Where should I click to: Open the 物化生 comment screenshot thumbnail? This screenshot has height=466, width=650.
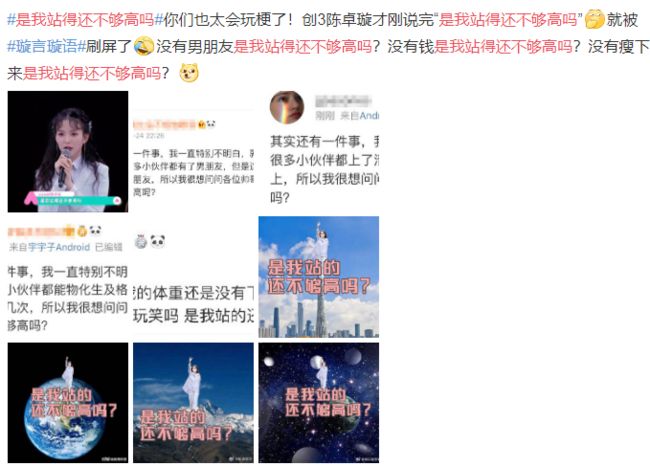68,277
